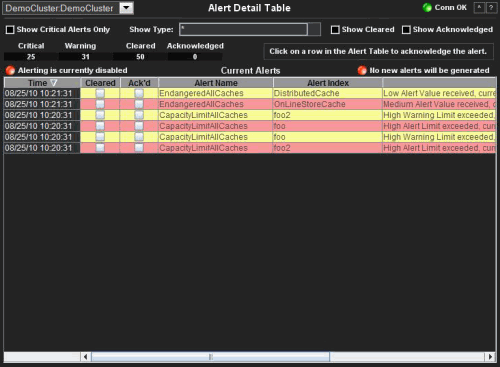Open help with the question mark button

[491, 8]
